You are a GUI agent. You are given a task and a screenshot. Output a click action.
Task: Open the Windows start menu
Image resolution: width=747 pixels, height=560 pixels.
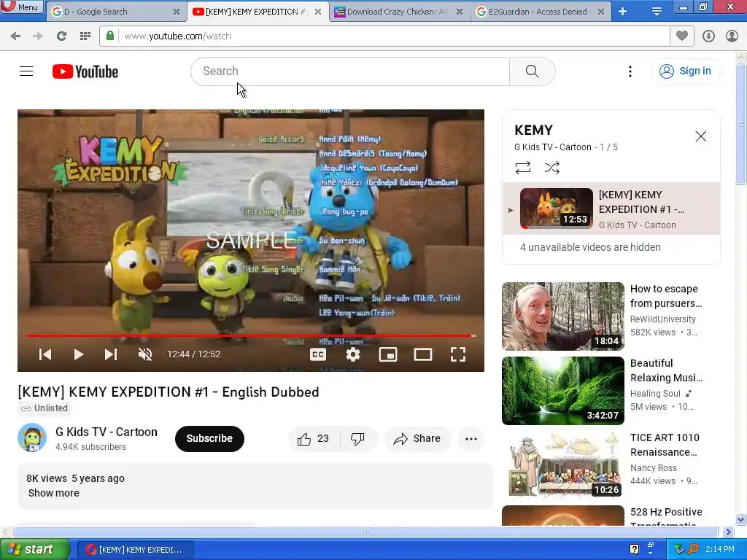coord(34,550)
